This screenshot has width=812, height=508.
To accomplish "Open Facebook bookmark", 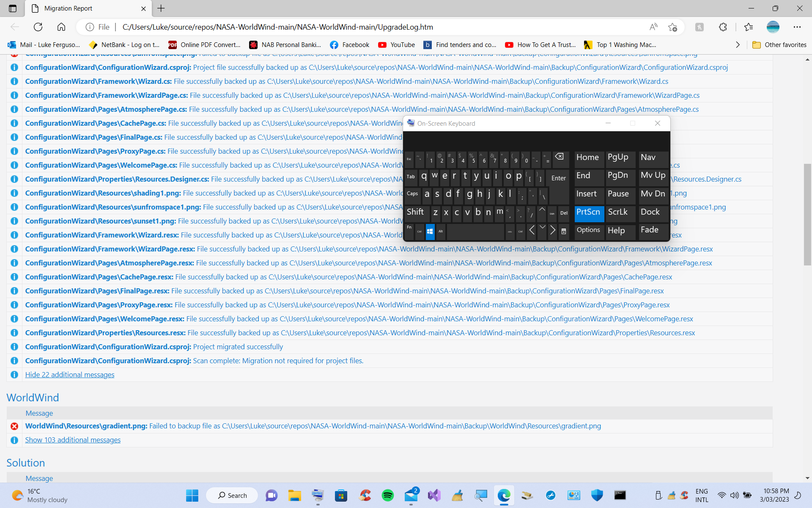I will (350, 45).
